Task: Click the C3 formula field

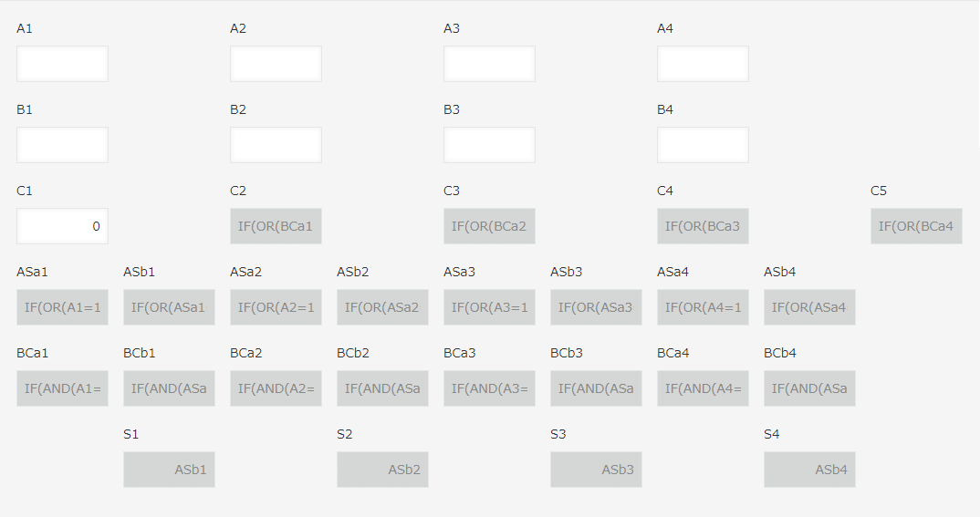Action: (x=489, y=226)
